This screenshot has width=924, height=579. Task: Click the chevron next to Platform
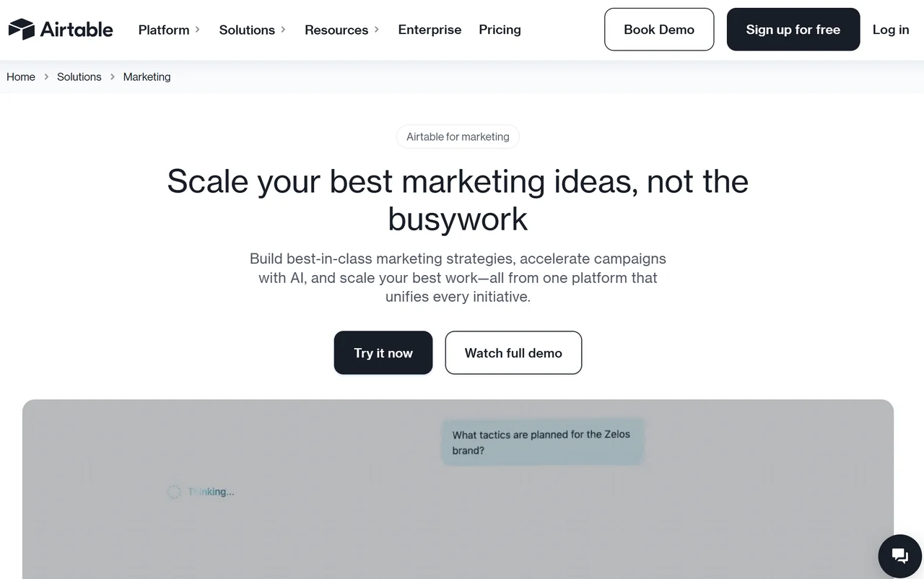(x=197, y=30)
